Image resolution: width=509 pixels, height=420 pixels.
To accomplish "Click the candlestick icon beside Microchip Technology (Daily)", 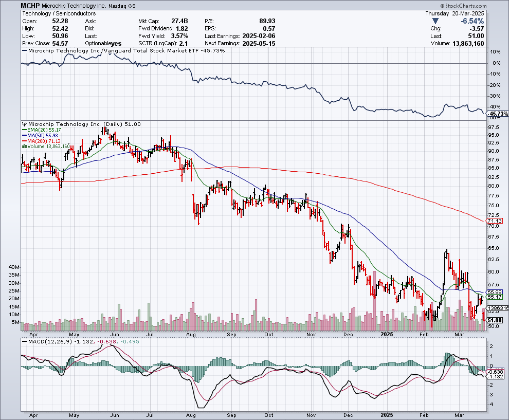I will click(x=23, y=124).
